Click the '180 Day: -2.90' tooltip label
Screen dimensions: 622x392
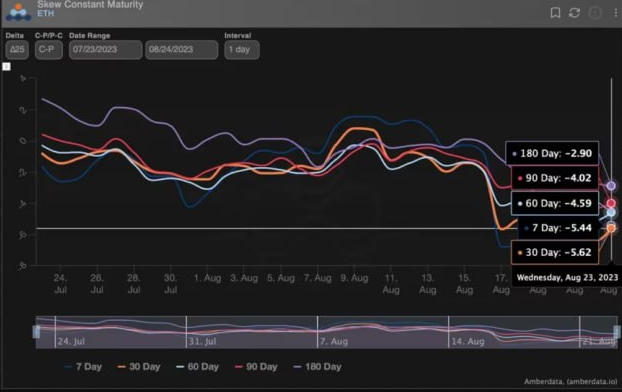(x=552, y=153)
